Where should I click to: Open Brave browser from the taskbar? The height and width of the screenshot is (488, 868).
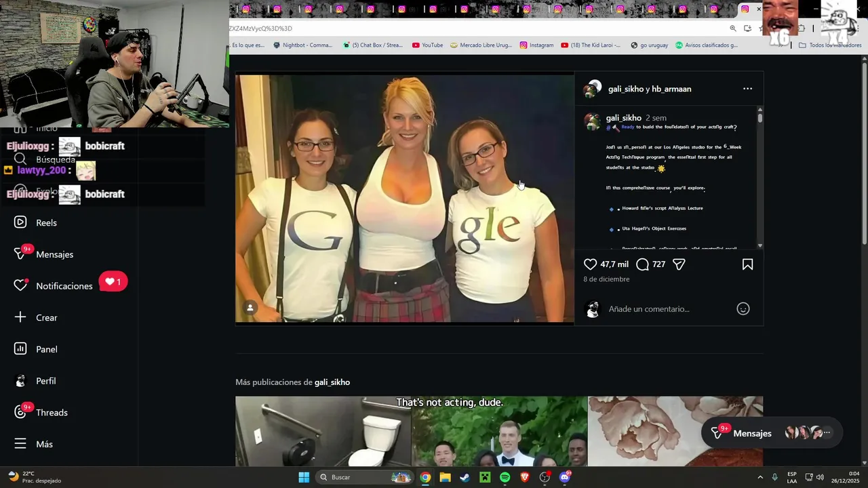tap(524, 477)
